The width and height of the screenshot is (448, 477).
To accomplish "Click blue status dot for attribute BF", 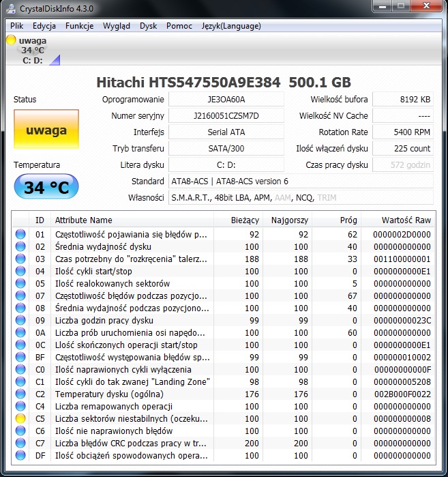I will [x=20, y=357].
